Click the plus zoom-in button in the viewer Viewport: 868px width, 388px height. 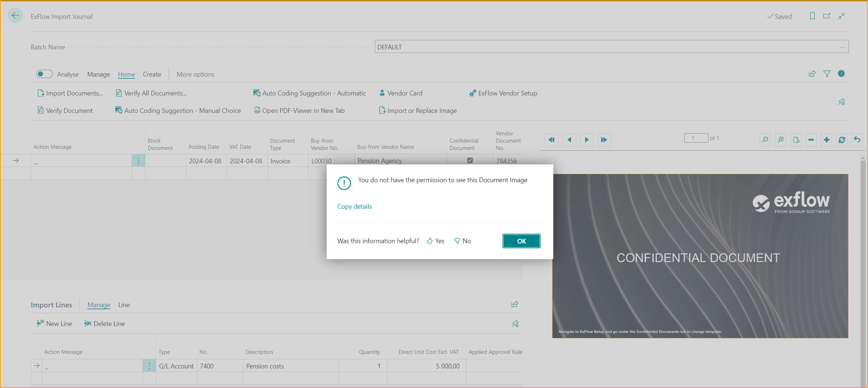pos(827,140)
